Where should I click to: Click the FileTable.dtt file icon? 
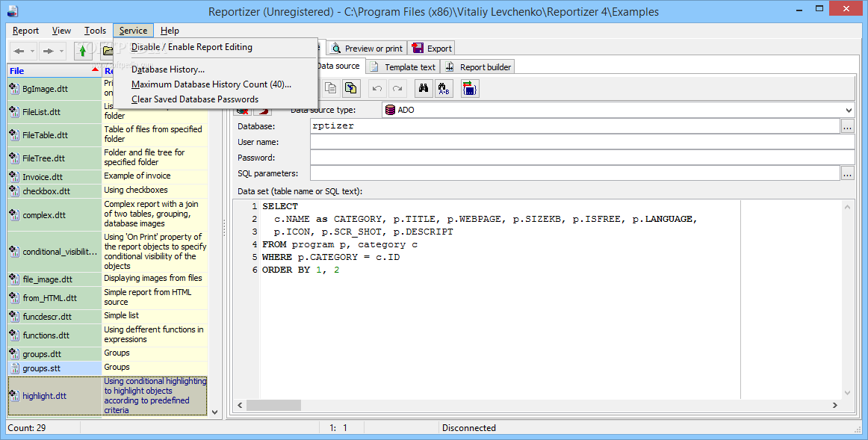(14, 135)
